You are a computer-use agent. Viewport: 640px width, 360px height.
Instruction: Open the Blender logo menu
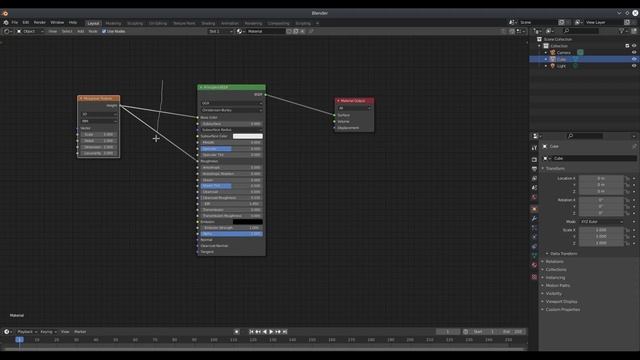tap(5, 22)
